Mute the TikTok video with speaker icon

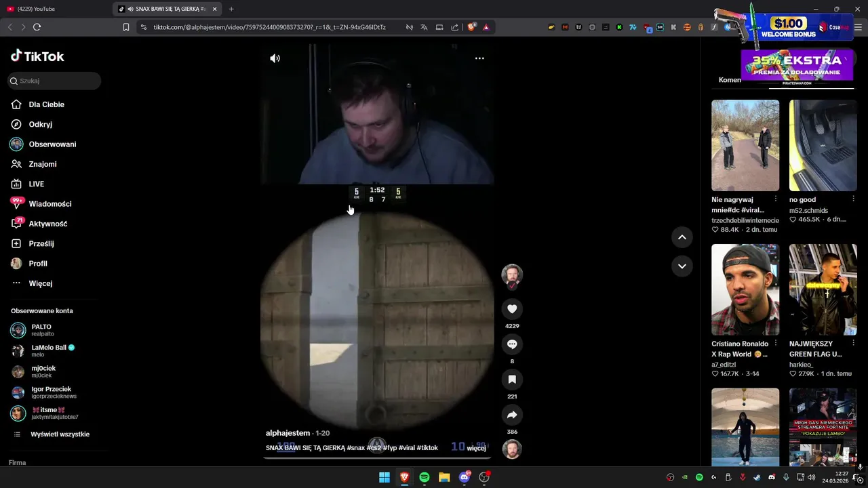tap(275, 58)
